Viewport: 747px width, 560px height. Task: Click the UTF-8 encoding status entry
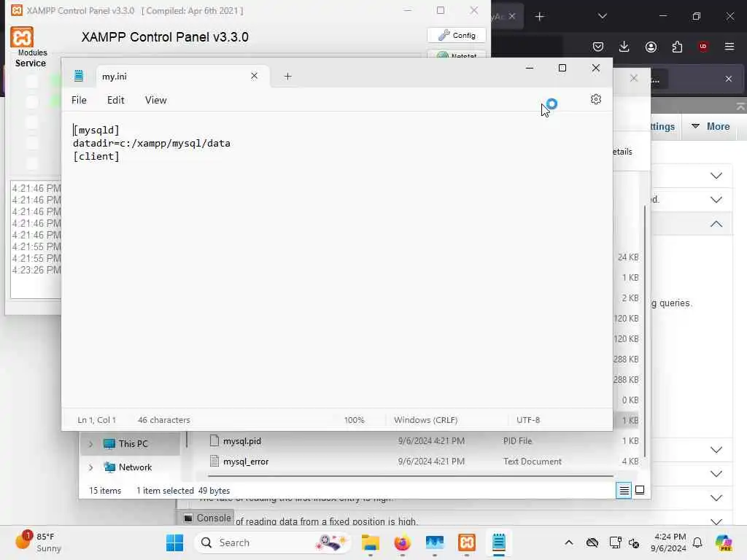(x=528, y=420)
